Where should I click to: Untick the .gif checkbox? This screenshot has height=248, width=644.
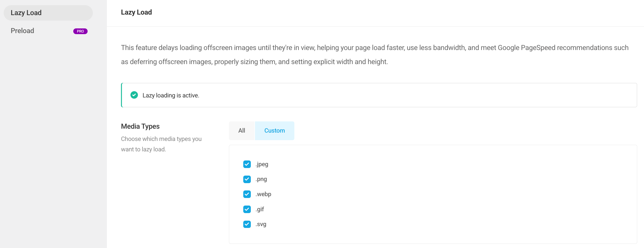(247, 209)
